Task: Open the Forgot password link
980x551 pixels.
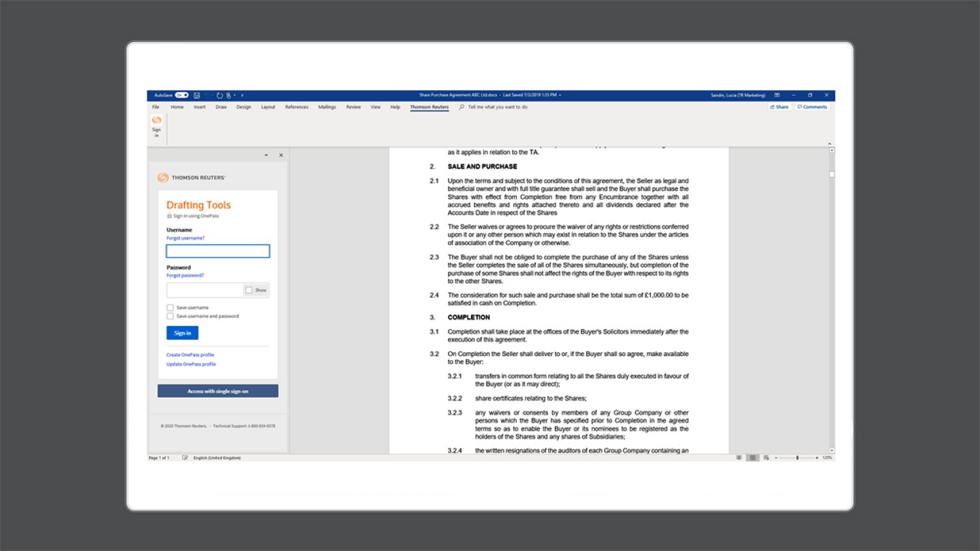Action: click(184, 275)
